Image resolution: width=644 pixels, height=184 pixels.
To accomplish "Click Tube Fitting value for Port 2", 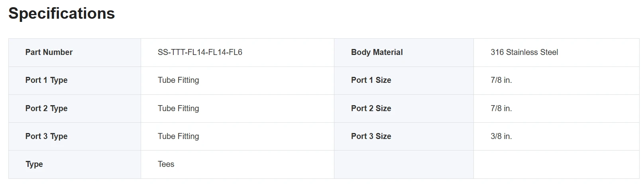I will [x=179, y=108].
